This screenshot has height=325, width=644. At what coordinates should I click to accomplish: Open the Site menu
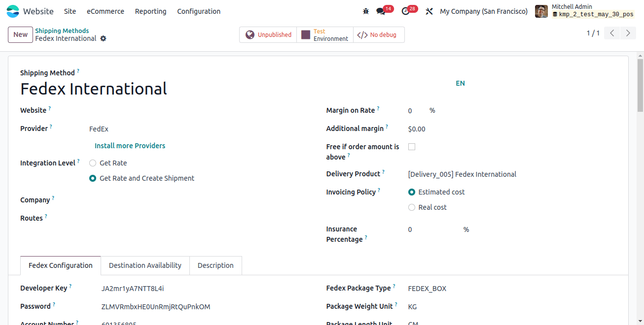point(70,11)
